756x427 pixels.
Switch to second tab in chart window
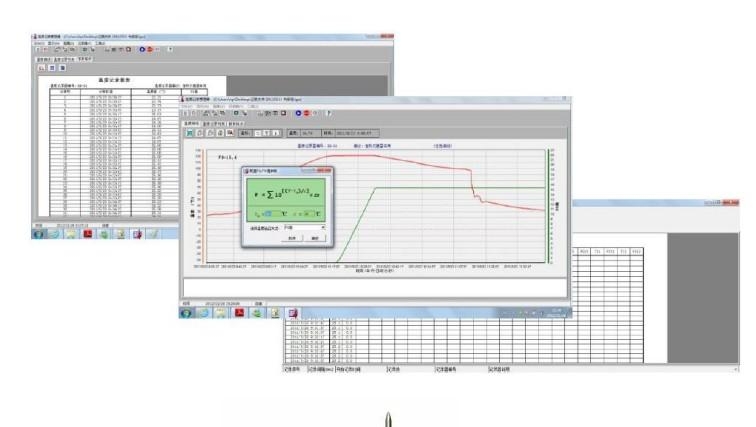tap(213, 124)
